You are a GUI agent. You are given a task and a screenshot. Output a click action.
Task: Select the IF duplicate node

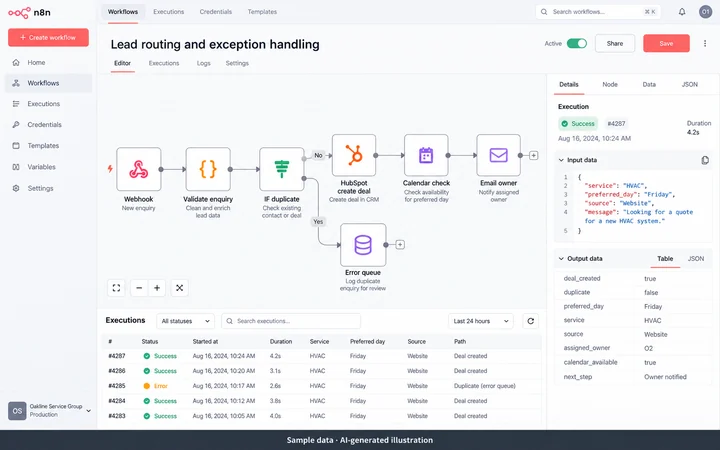pos(281,169)
